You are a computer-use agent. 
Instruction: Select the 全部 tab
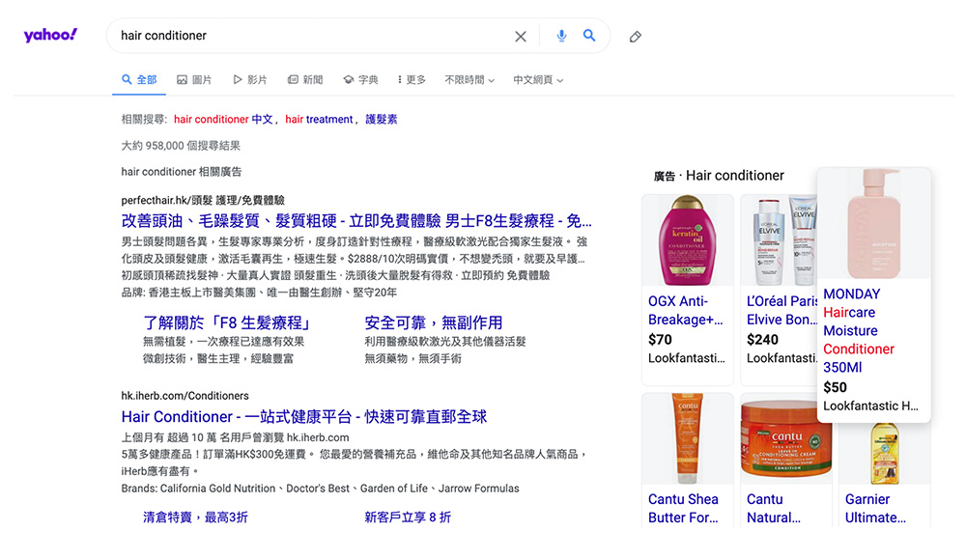pos(139,79)
